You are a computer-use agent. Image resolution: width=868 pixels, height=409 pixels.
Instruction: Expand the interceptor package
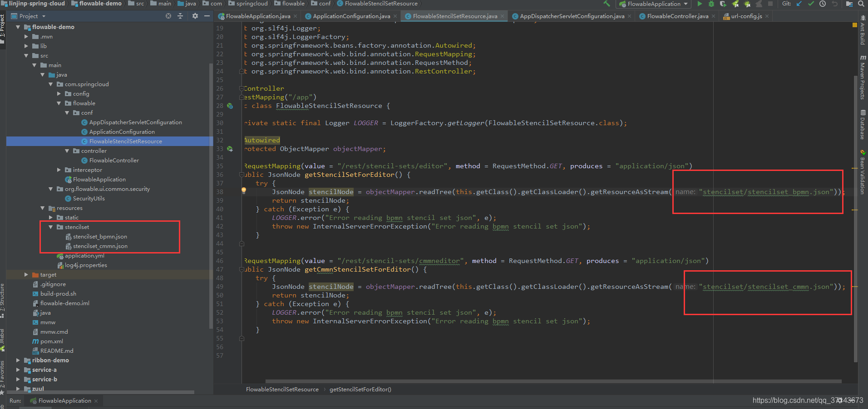(59, 170)
